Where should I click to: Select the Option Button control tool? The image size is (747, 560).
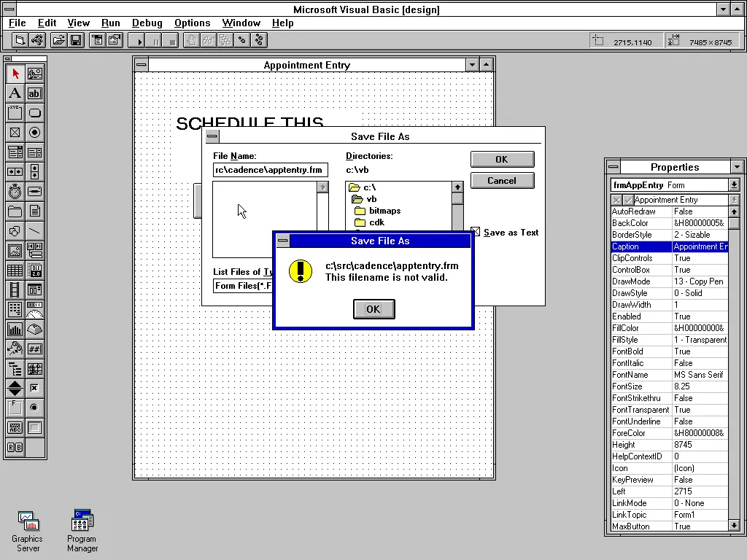[34, 133]
